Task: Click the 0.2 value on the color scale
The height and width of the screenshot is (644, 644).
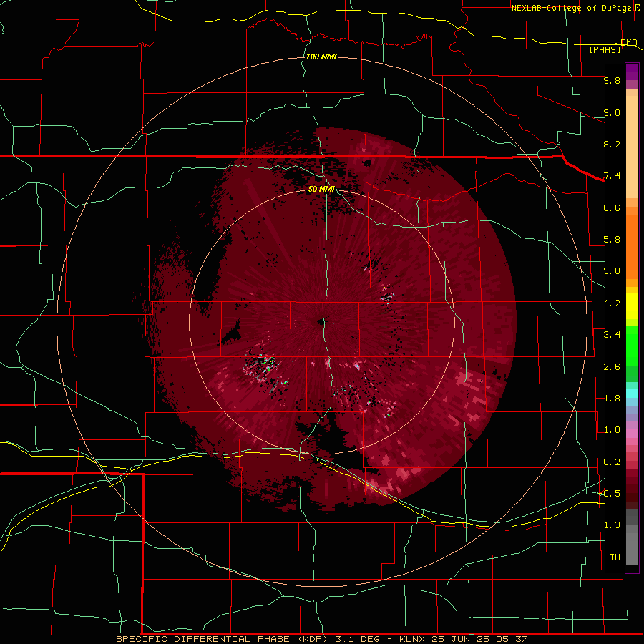Action: (612, 462)
